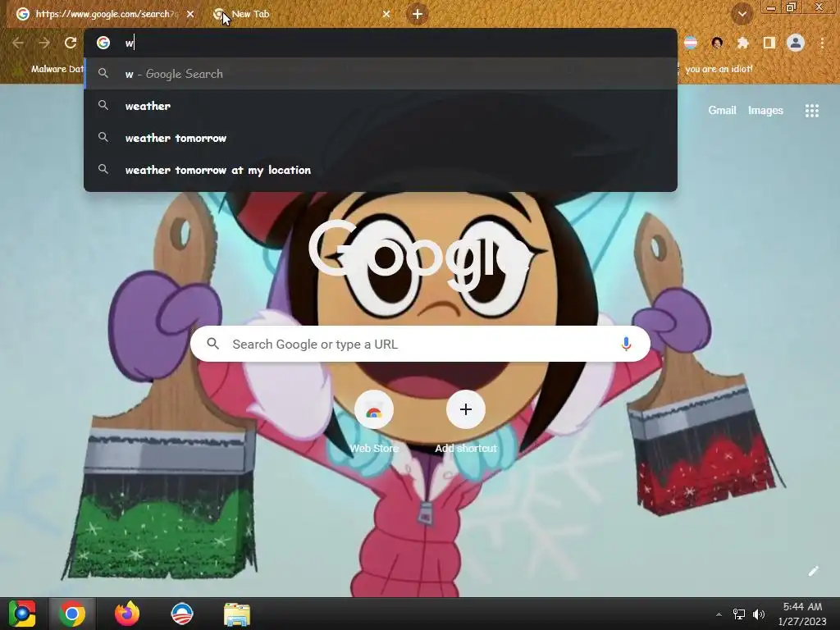Click the browser back arrow

(x=18, y=43)
